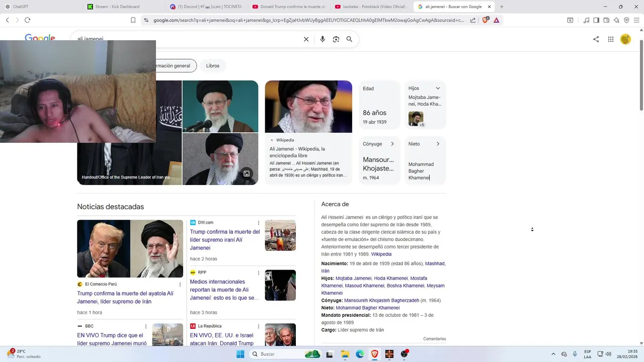This screenshot has width=644, height=362.
Task: Click the magnifier search button
Action: pyautogui.click(x=349, y=39)
